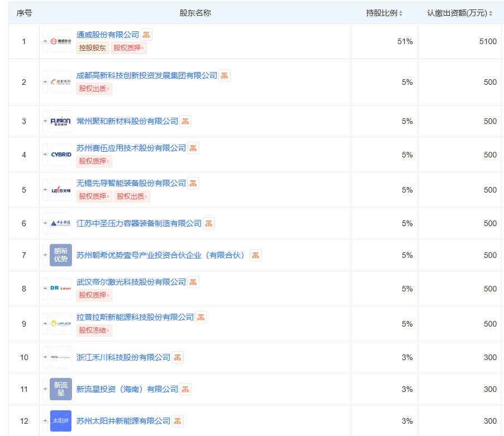The image size is (504, 436).
Task: Open structure icon beside 浙江禾川科技股份有限公司
Action: pyautogui.click(x=177, y=357)
